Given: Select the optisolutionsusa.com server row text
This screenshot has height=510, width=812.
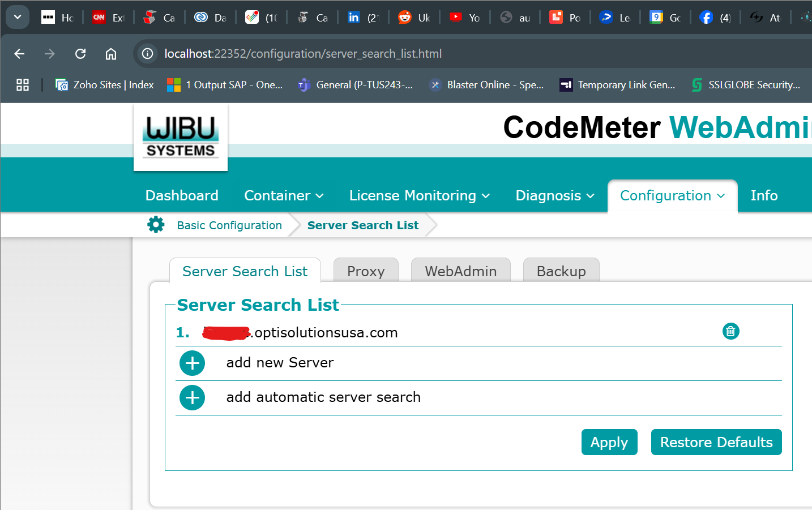Looking at the screenshot, I should pyautogui.click(x=300, y=332).
